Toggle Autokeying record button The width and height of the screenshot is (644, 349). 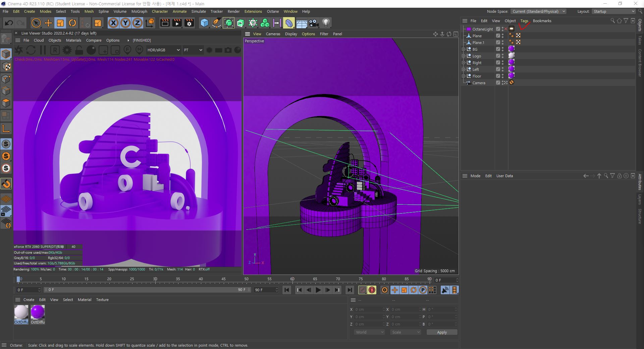click(372, 290)
